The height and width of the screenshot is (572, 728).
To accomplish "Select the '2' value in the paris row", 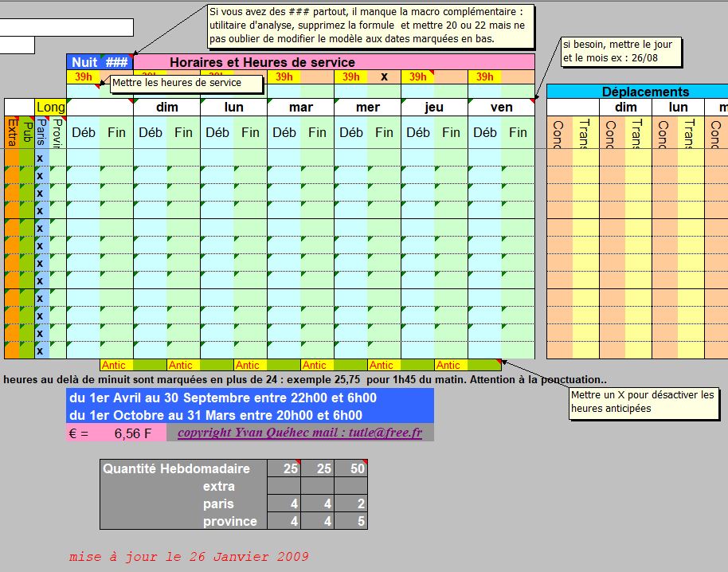I will coord(351,503).
